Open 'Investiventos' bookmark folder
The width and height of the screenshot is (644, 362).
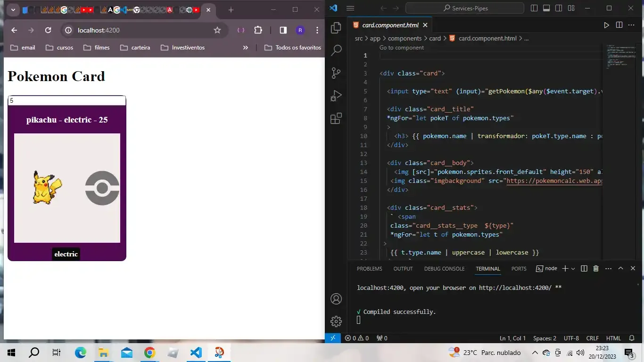[183, 48]
